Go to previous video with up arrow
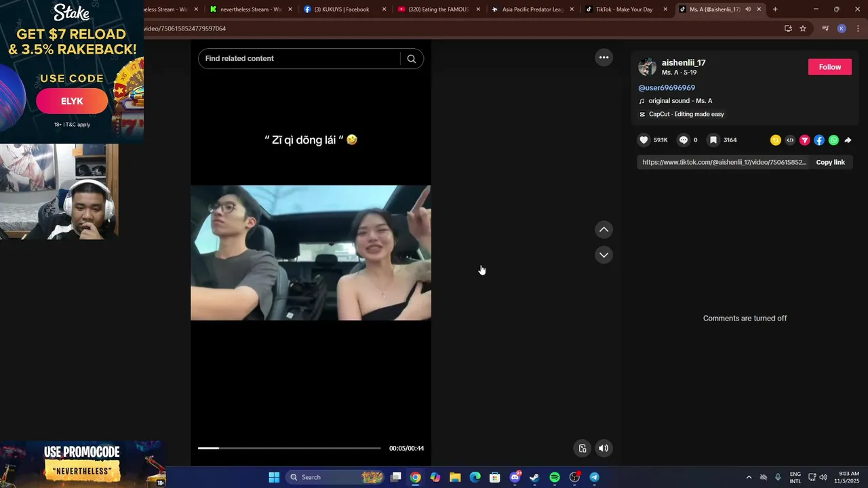Viewport: 868px width, 488px height. pos(604,230)
